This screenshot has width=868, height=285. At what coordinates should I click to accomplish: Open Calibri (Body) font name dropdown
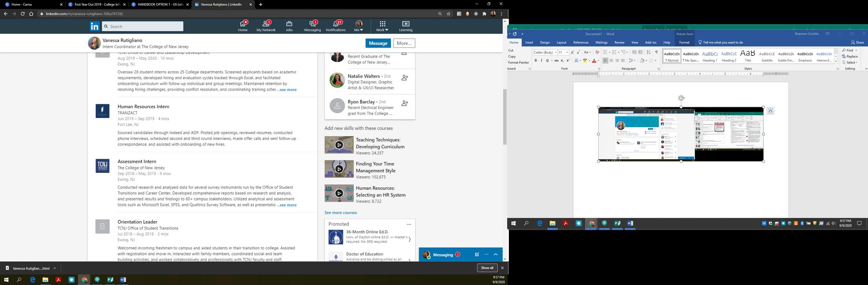556,52
